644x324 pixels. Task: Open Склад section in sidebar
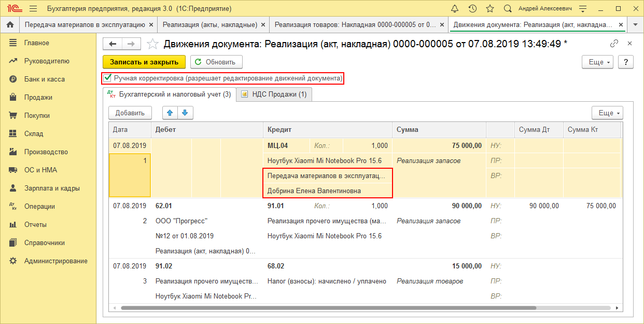(x=34, y=133)
